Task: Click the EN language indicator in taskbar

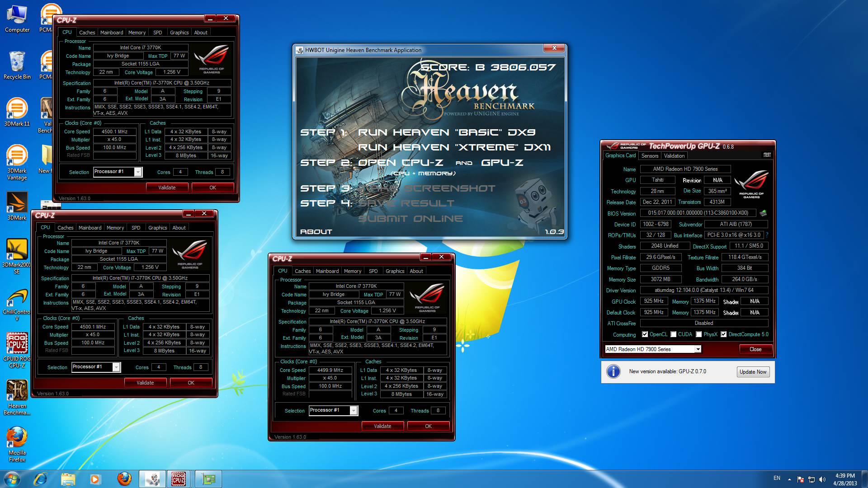Action: (x=777, y=478)
